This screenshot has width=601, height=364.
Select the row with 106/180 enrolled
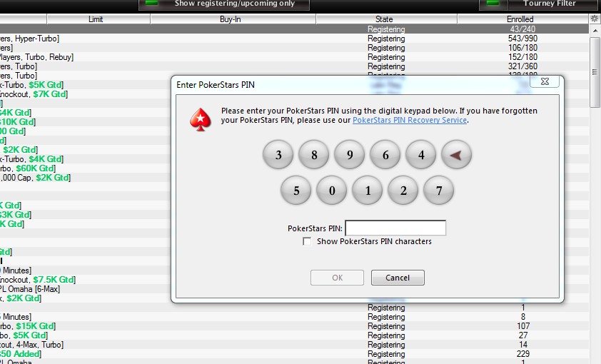(x=294, y=48)
